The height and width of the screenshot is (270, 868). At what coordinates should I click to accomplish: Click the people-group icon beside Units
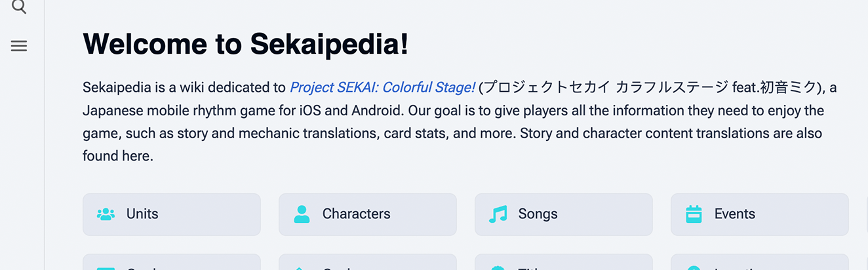106,214
